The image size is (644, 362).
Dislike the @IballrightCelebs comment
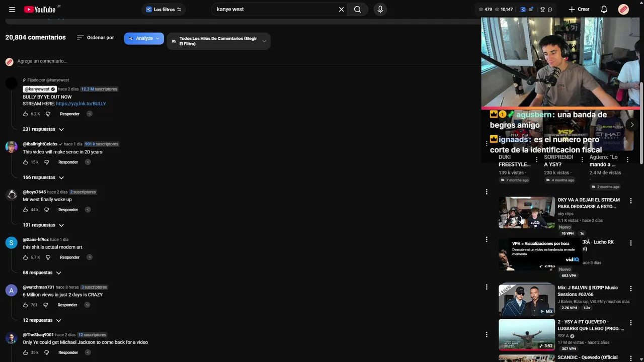point(47,162)
